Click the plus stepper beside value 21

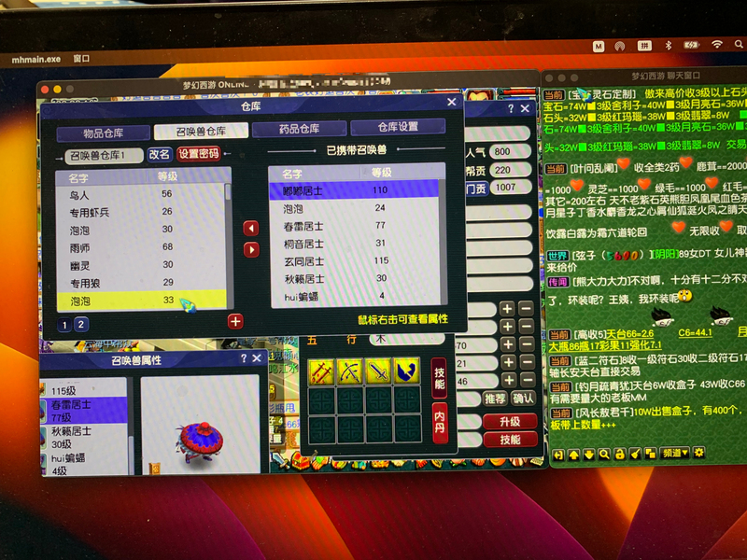(508, 362)
